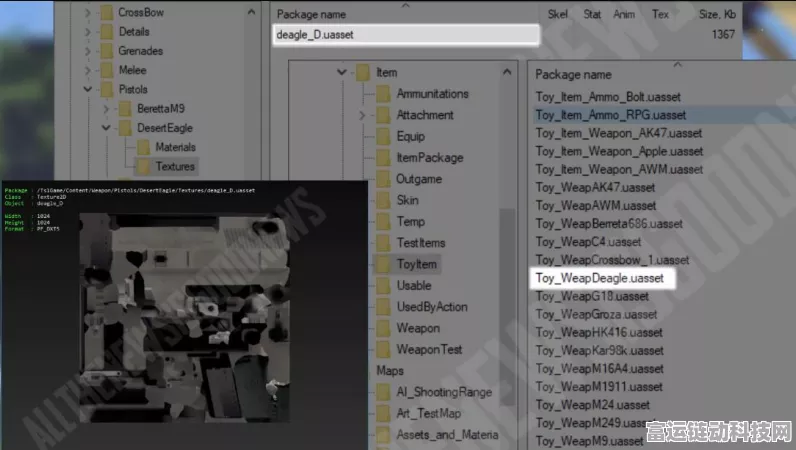This screenshot has width=796, height=450.
Task: Sort by Stat column header
Action: click(592, 15)
